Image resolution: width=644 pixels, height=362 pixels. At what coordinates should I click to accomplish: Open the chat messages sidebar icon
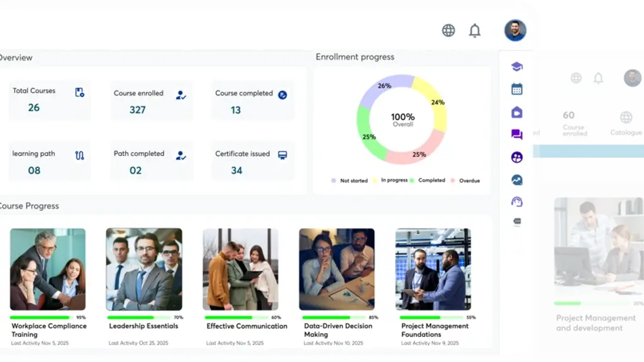[517, 134]
